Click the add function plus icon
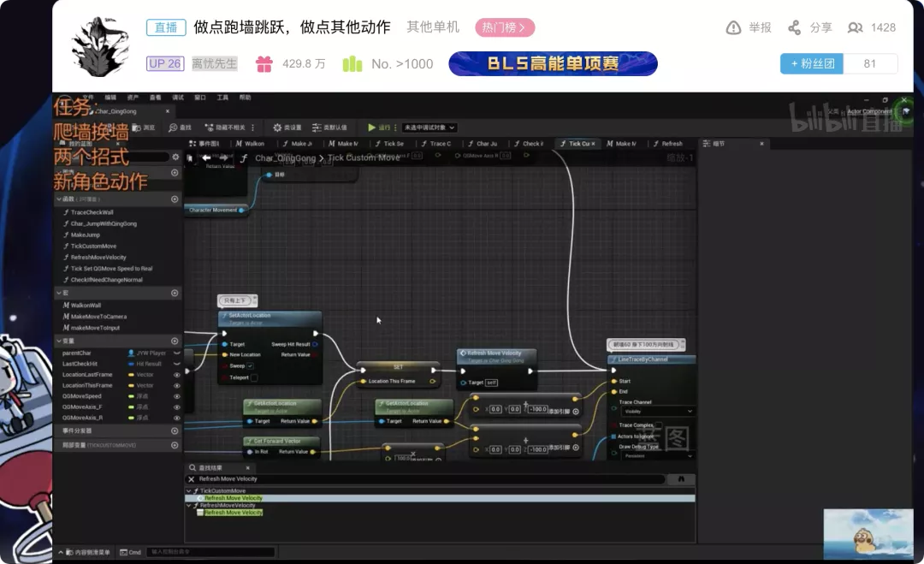The image size is (924, 564). pyautogui.click(x=175, y=199)
